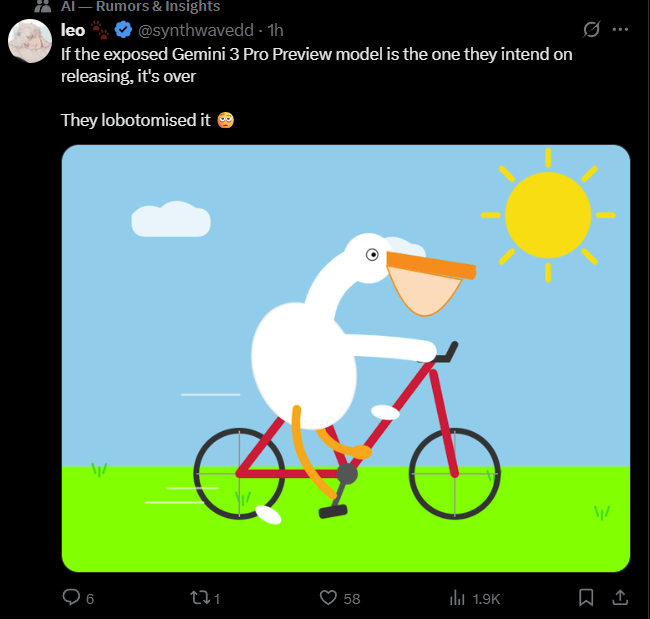Click the "1h" post timestamp

[274, 30]
